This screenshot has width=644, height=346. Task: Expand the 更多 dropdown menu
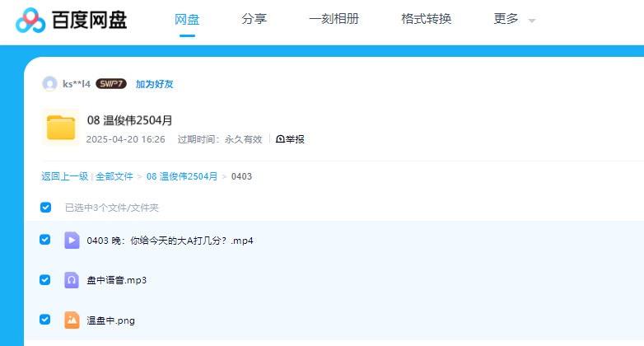(x=514, y=19)
